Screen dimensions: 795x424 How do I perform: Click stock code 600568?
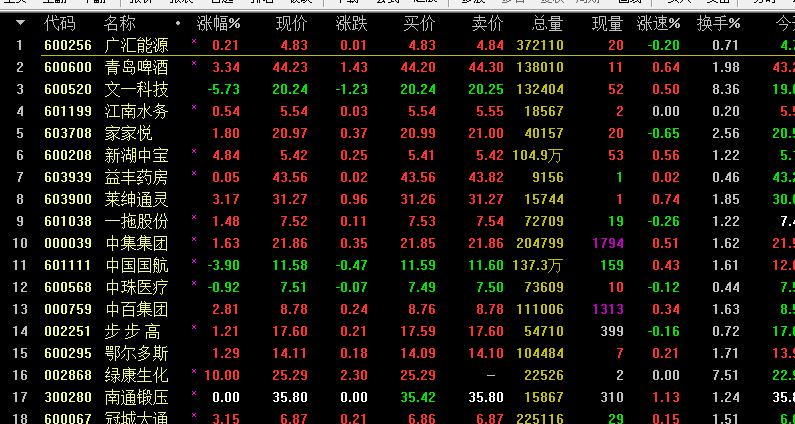(x=68, y=287)
